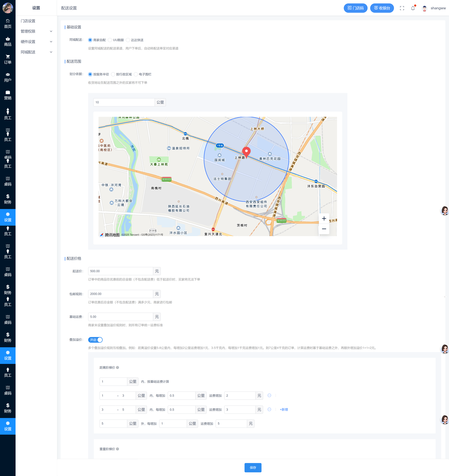The image size is (449, 476).
Task: Remove the 1-3 km distance tier row
Action: coord(269,395)
